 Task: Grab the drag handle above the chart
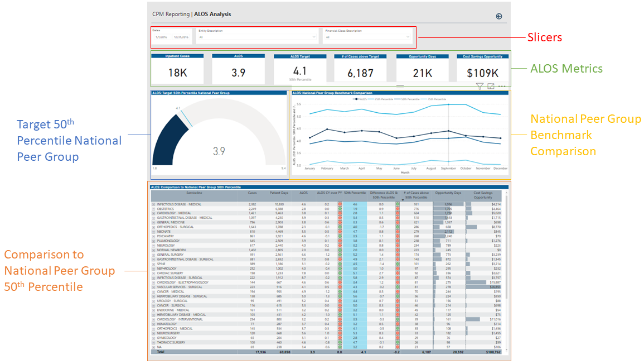(x=399, y=85)
